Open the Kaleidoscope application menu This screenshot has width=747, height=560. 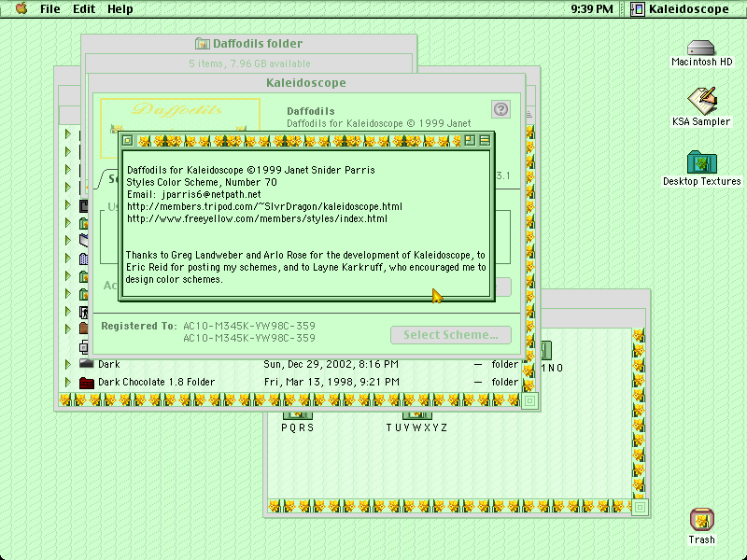[680, 9]
